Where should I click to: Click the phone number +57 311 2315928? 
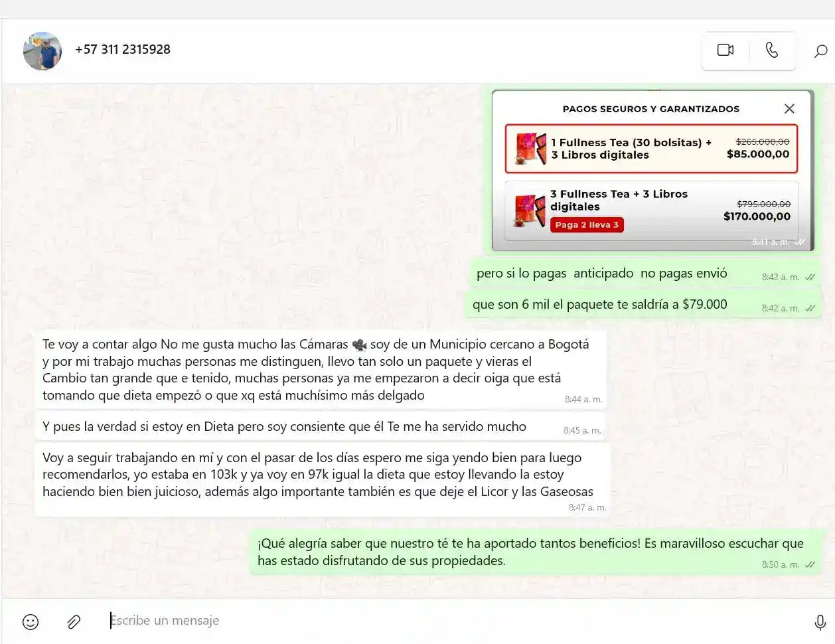[123, 50]
